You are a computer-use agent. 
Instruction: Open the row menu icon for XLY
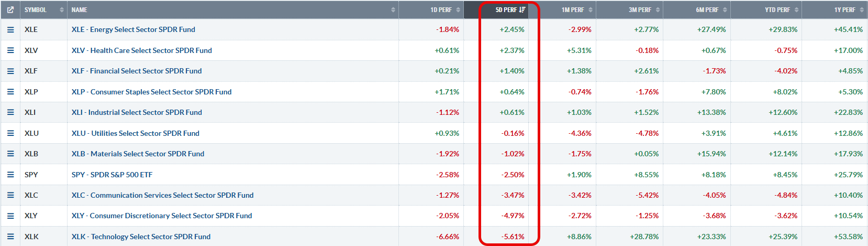(10, 216)
